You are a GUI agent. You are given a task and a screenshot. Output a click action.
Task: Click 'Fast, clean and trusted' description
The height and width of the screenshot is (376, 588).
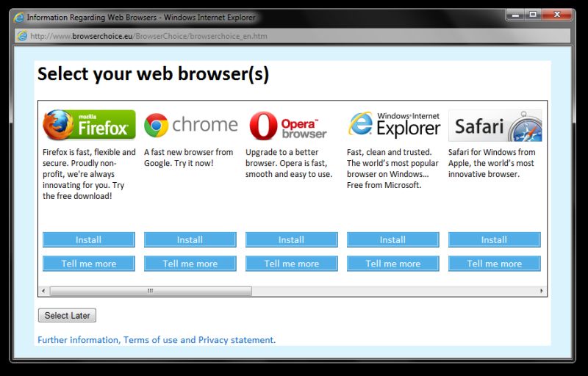(x=392, y=168)
